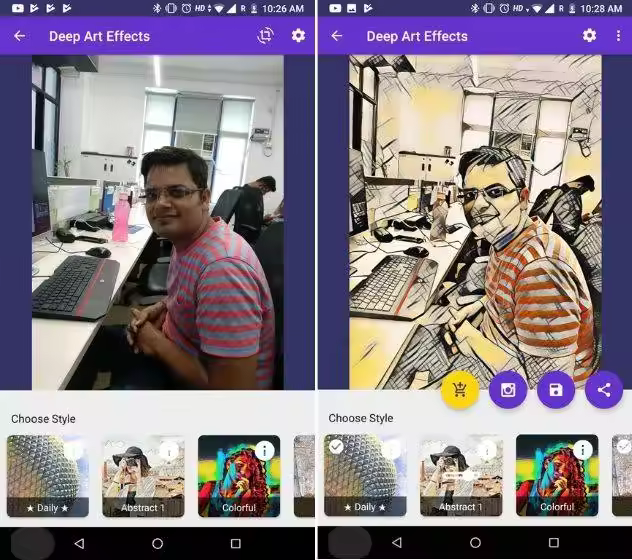Save the image with floppy disk button

pyautogui.click(x=556, y=390)
